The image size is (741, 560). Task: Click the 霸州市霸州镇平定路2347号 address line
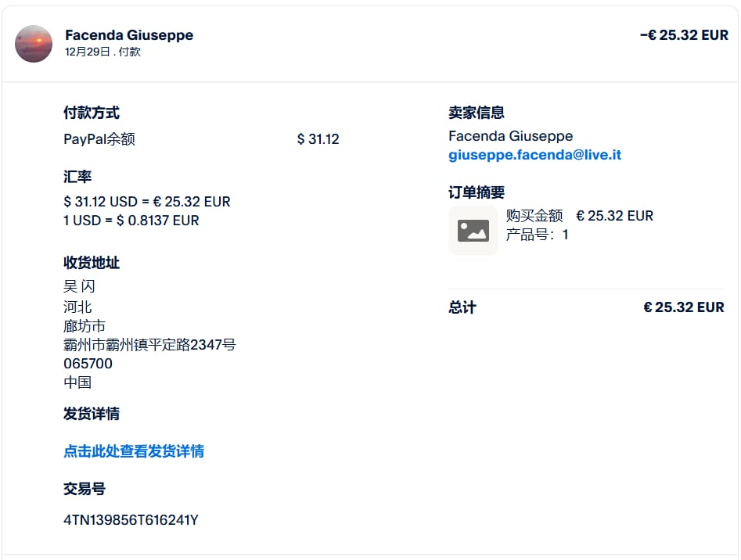pos(149,345)
